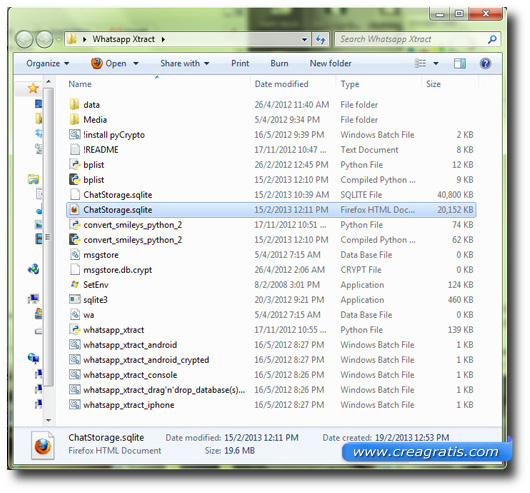
Task: Click navigation pane scrollbar down arrow
Action: point(48,420)
